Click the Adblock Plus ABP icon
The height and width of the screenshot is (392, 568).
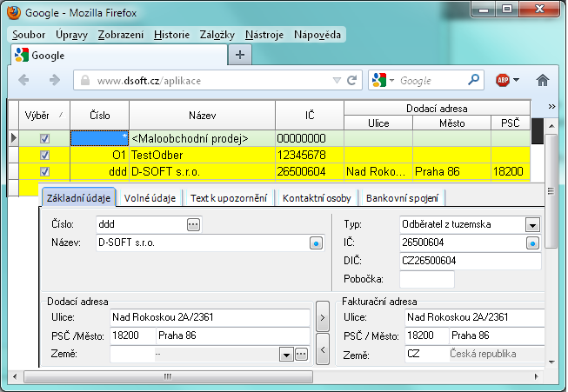tap(503, 80)
